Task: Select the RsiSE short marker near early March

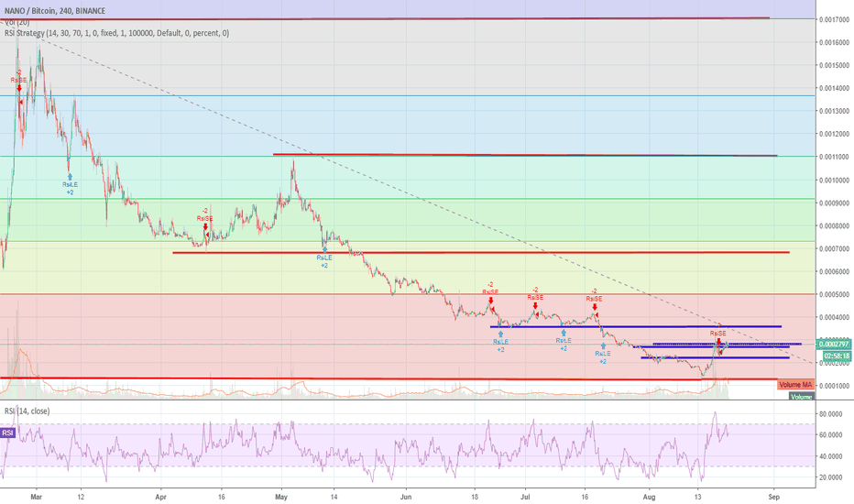Action: [19, 81]
